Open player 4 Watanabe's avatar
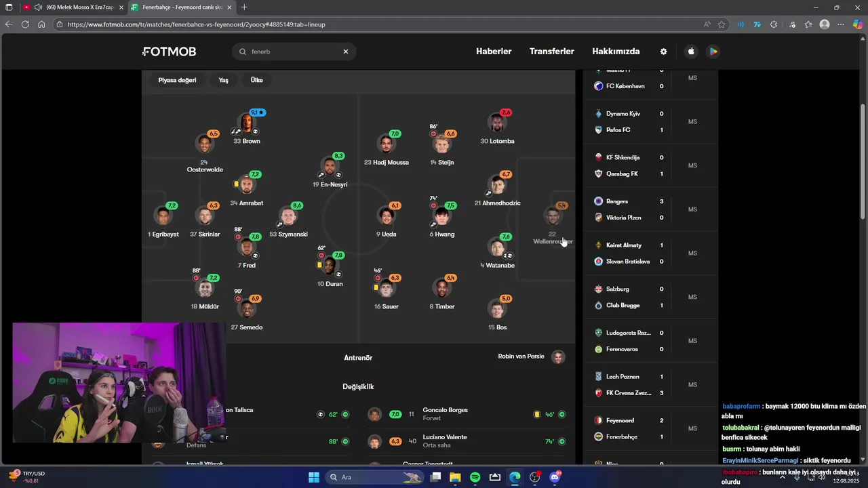 pos(497,247)
